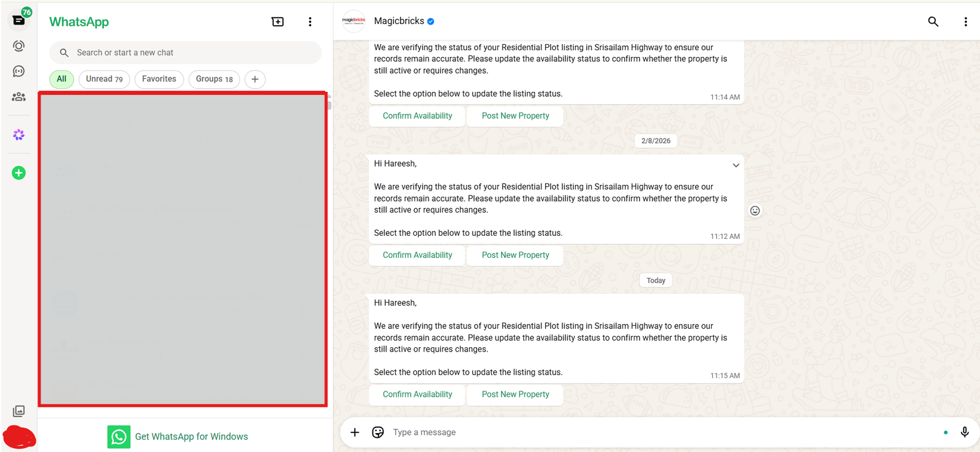
Task: Open the Status updates icon
Action: [19, 46]
